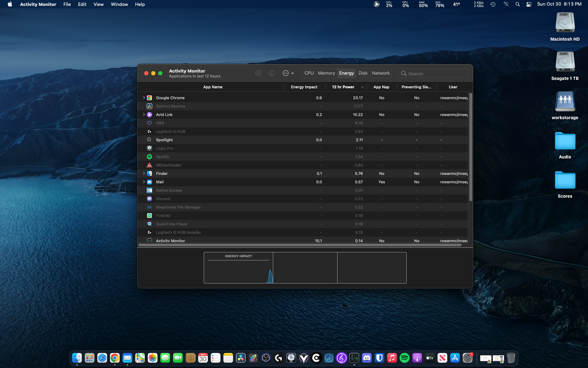Switch to the Memory tab
The image size is (588, 368).
click(x=326, y=73)
